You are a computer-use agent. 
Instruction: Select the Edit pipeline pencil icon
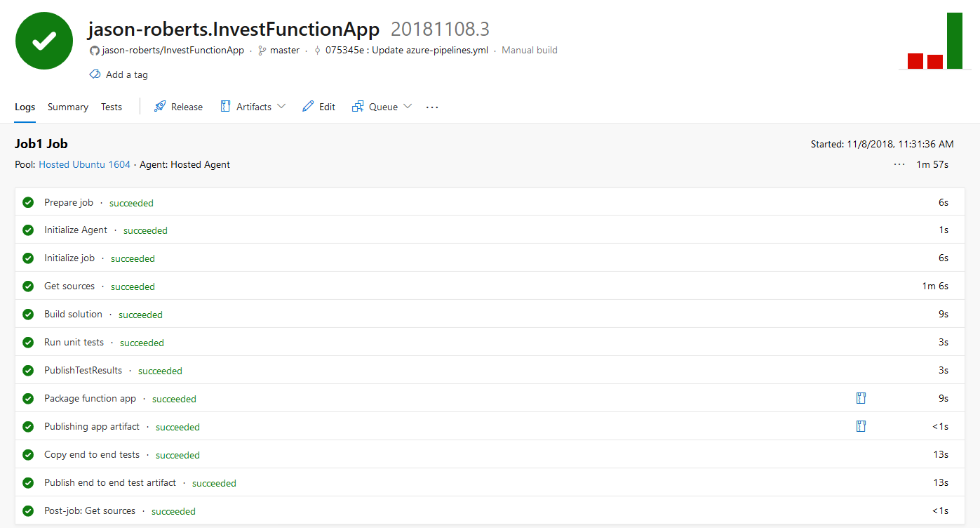pos(307,106)
